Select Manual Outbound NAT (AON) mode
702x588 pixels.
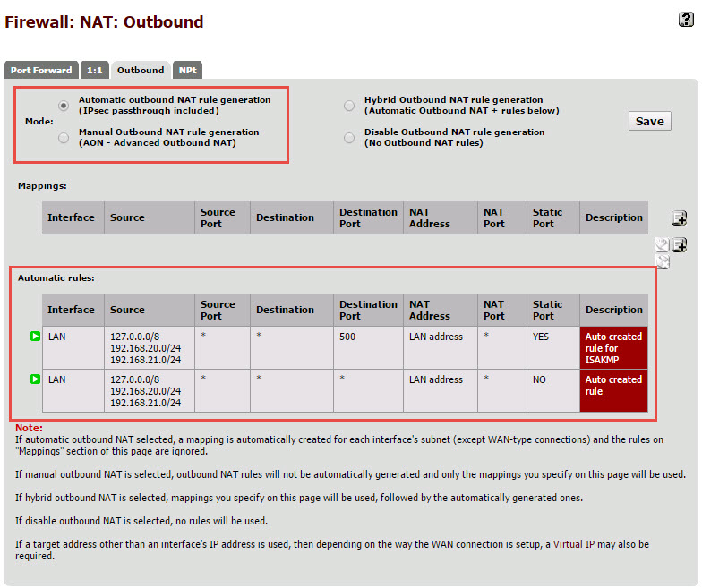click(x=64, y=138)
